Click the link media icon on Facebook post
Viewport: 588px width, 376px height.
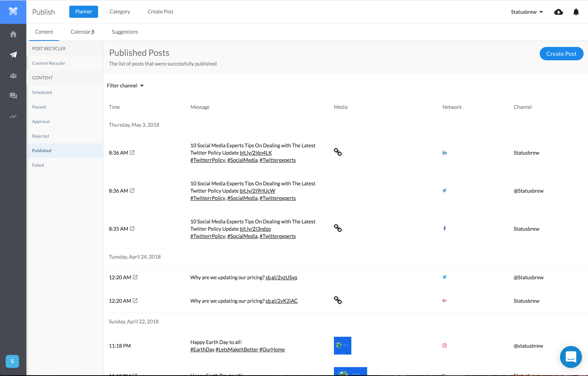(338, 228)
